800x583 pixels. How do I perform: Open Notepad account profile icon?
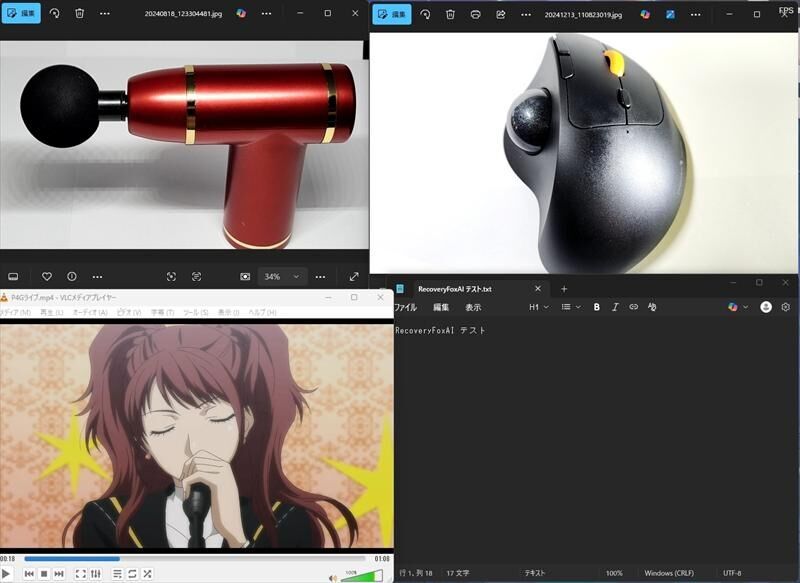765,307
